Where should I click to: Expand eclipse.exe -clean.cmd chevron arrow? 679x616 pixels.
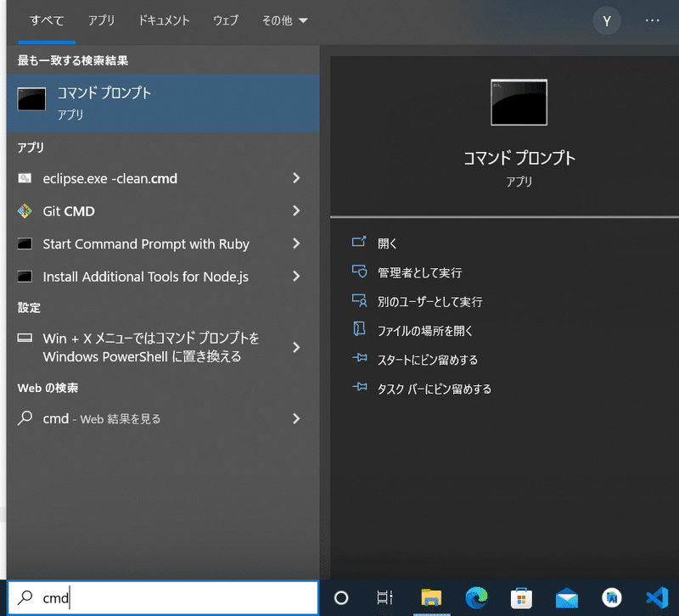(296, 178)
